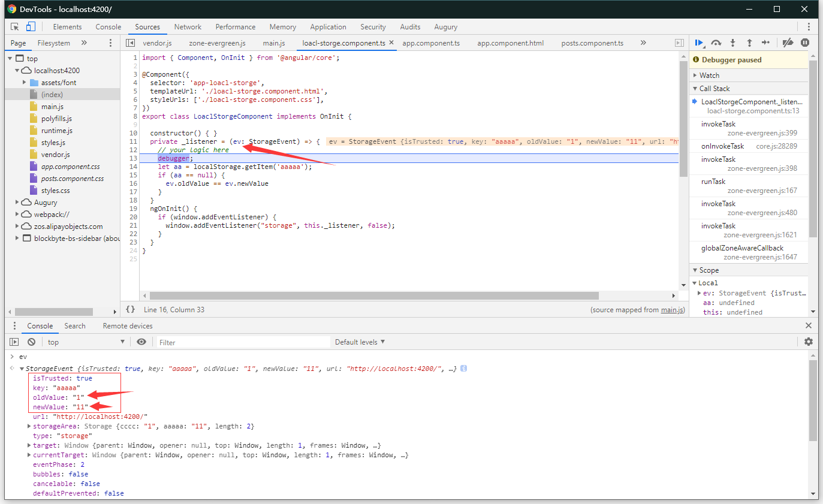Screen dimensions: 823x504
Task: Switch to the Network panel
Action: [x=188, y=27]
